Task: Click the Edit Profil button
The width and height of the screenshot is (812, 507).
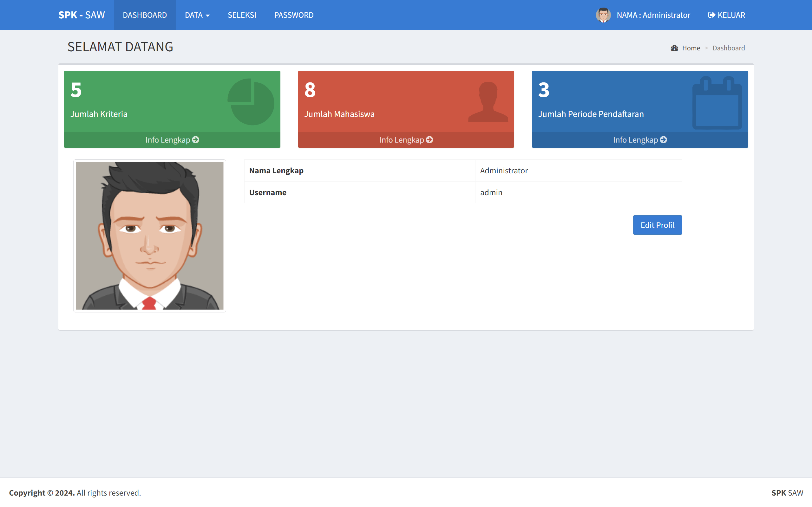Action: [x=657, y=225]
